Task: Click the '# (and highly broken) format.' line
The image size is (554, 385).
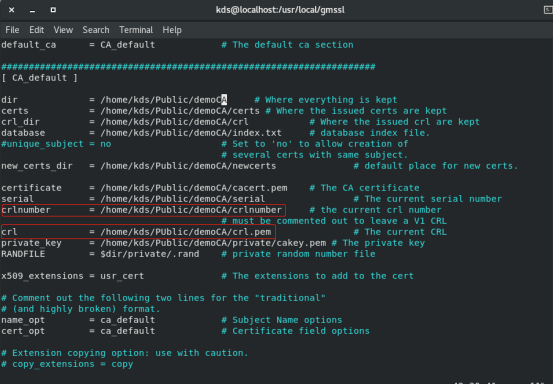Action: point(81,309)
